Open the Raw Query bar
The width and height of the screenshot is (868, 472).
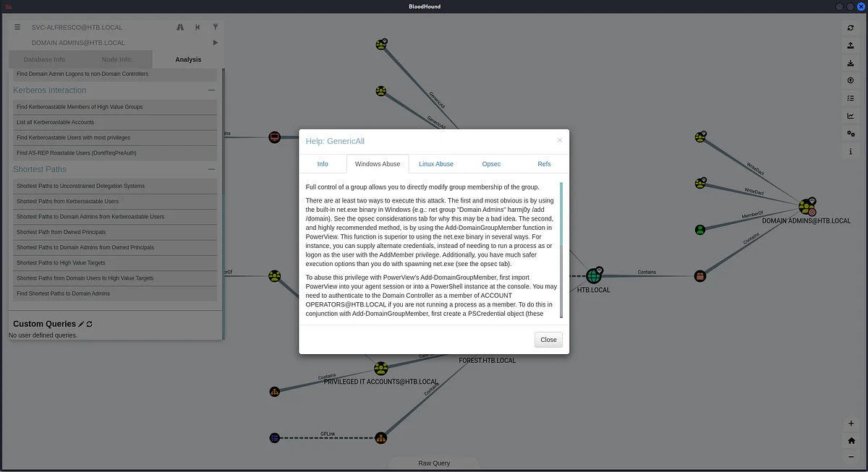click(x=434, y=463)
